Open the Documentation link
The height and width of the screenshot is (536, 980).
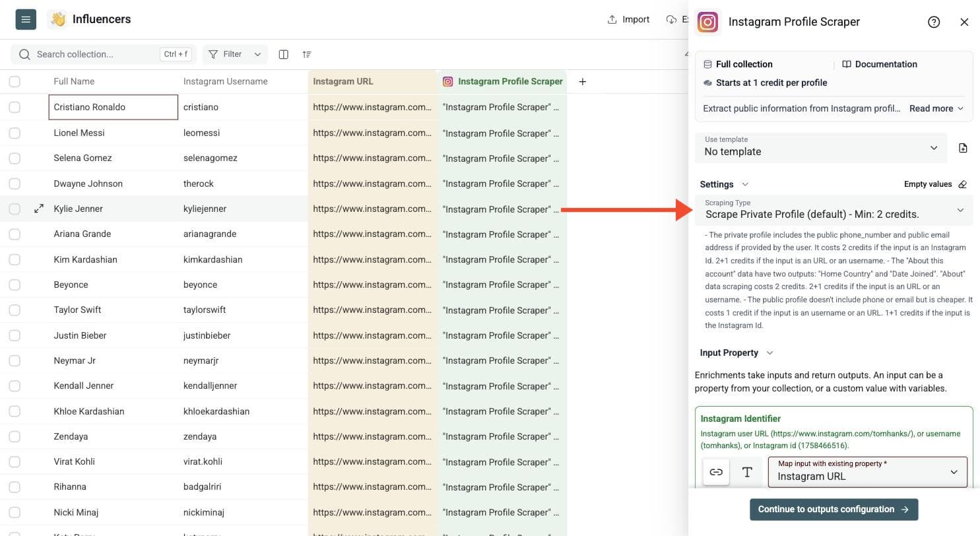click(x=880, y=64)
